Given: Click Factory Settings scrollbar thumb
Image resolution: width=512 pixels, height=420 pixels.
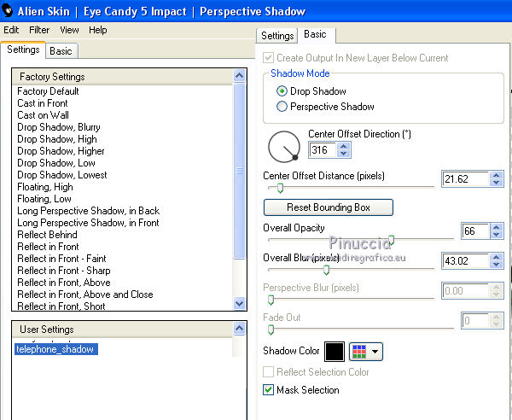Looking at the screenshot, I should tap(240, 171).
